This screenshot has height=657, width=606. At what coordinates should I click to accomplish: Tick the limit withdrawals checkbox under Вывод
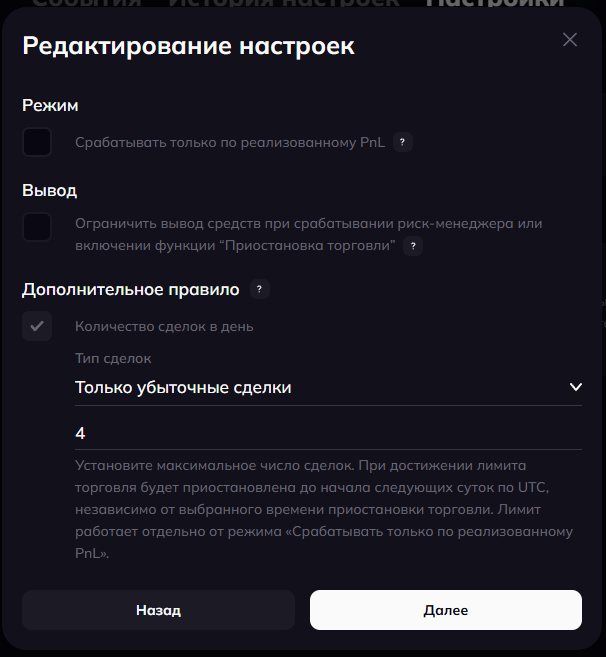(37, 227)
